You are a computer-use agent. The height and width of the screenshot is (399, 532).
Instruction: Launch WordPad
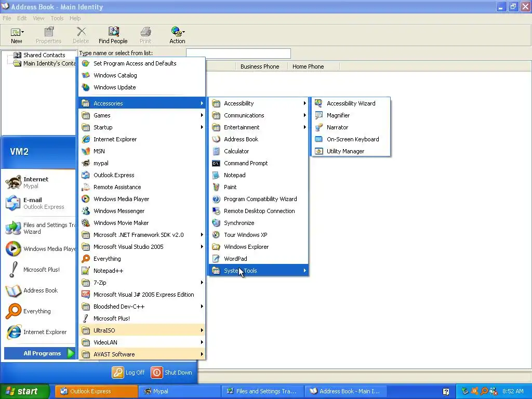coord(259,259)
